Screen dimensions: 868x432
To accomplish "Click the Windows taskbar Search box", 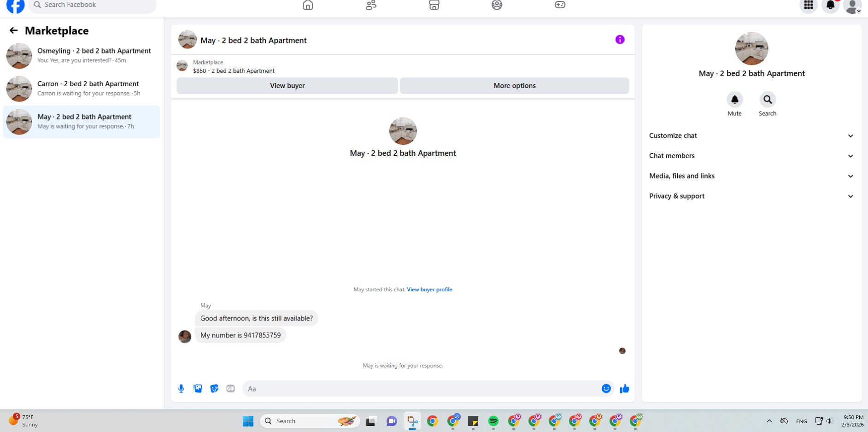I will click(310, 421).
